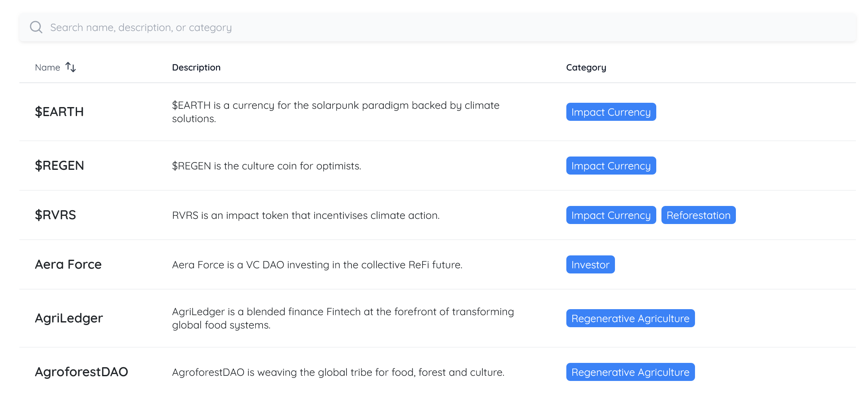The width and height of the screenshot is (868, 396).
Task: Filter by the Reforestation tag
Action: [698, 215]
